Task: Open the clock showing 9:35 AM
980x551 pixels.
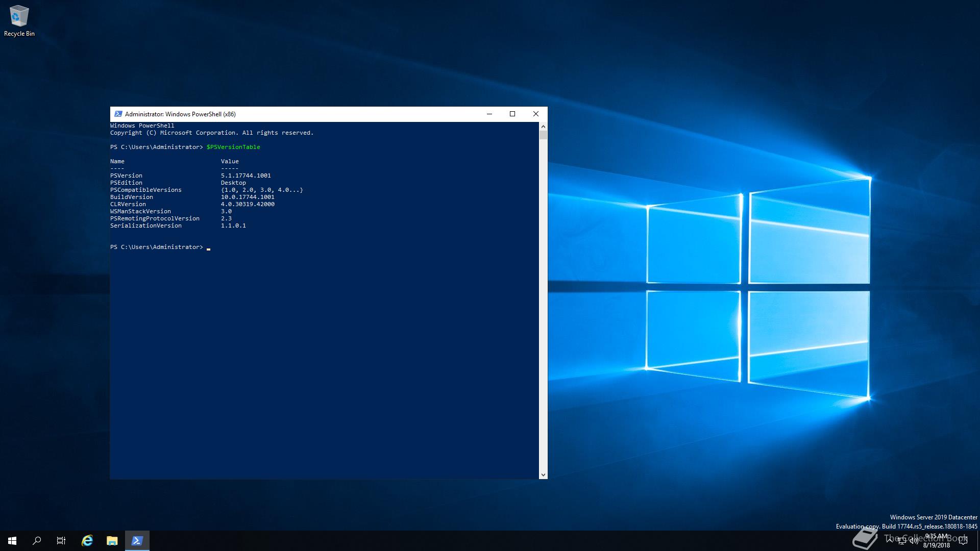Action: point(936,541)
